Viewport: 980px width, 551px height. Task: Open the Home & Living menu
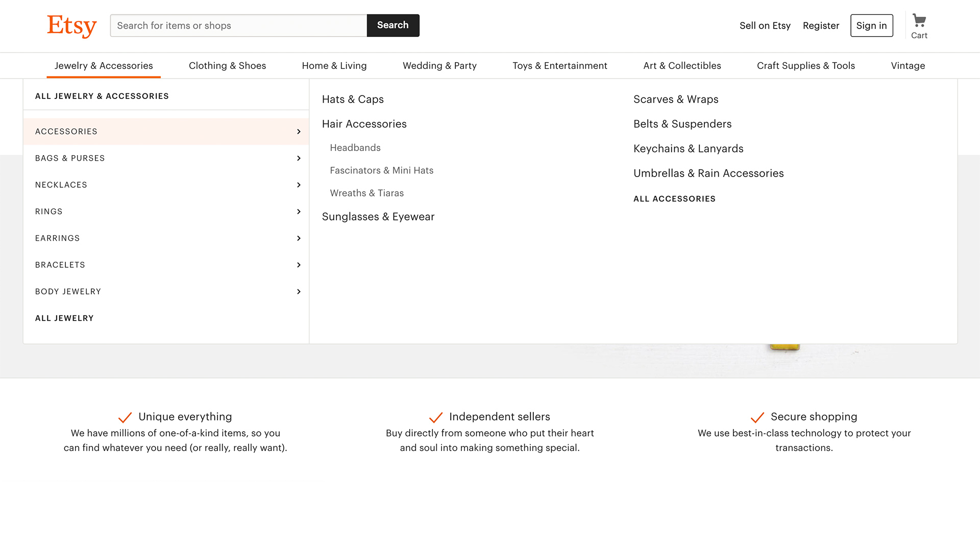334,66
